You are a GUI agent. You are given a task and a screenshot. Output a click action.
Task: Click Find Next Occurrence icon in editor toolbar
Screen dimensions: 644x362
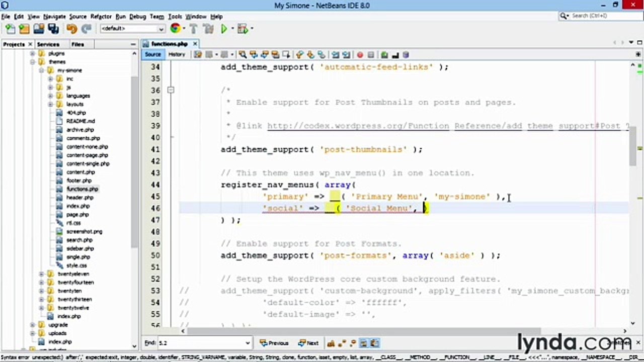click(265, 54)
